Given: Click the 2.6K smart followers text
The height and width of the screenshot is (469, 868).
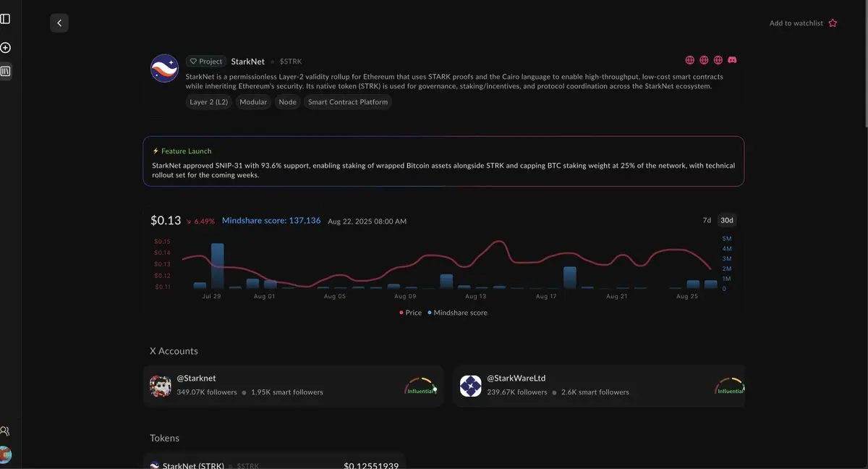Looking at the screenshot, I should coord(595,392).
